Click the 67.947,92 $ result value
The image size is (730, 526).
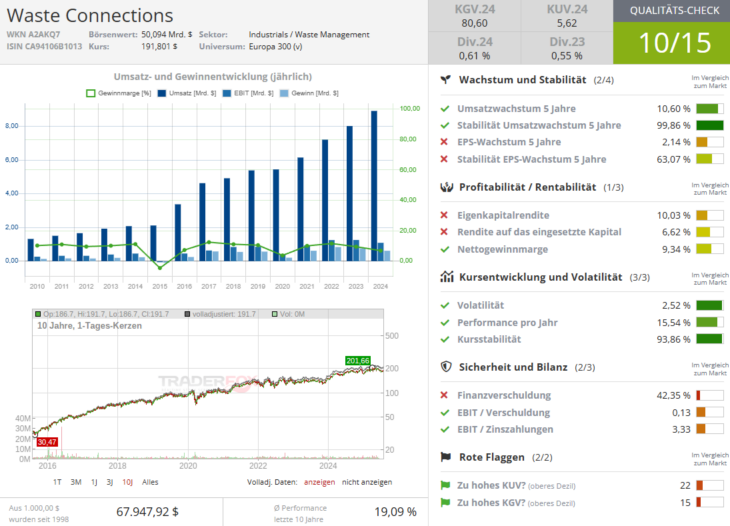point(147,512)
